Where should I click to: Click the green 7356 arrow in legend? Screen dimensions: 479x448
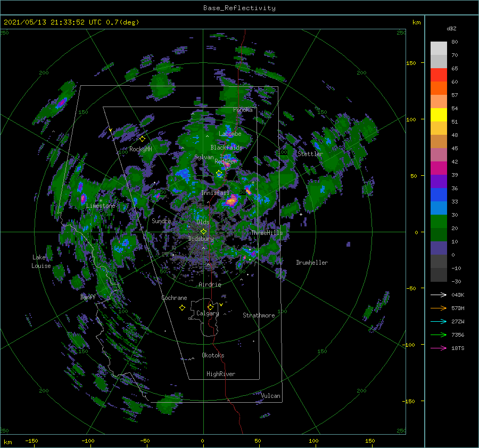pyautogui.click(x=439, y=335)
